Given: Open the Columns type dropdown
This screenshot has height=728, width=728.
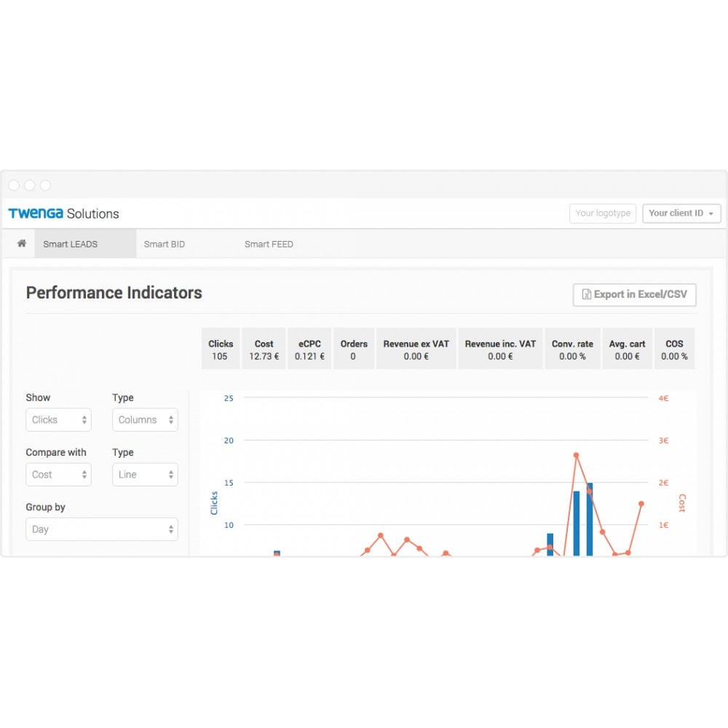Looking at the screenshot, I should [145, 420].
